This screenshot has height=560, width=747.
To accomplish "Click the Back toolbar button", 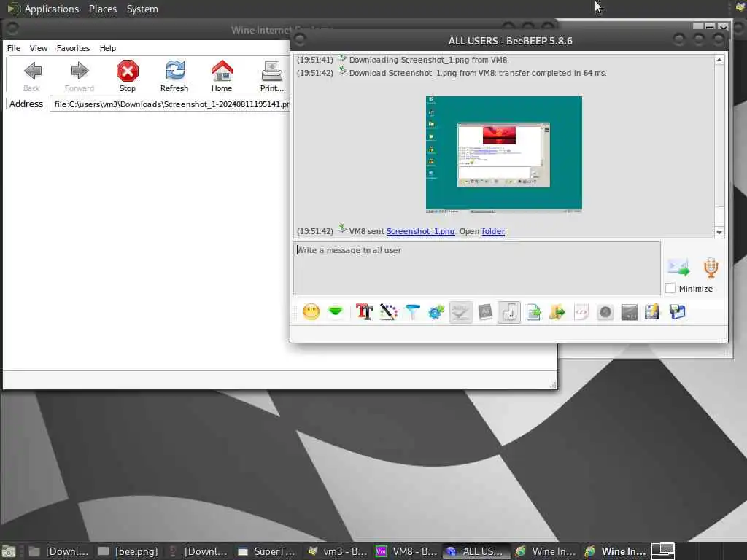I will [32, 76].
